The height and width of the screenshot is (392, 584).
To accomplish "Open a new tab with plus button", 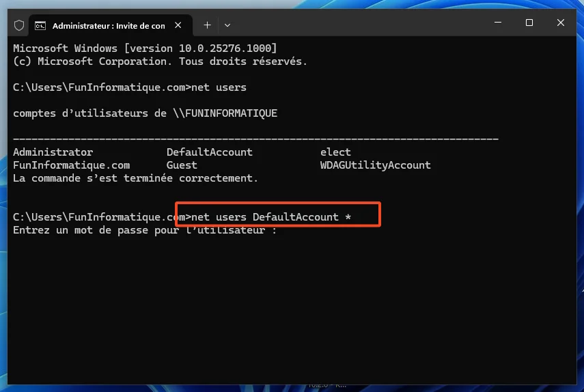I will click(207, 25).
